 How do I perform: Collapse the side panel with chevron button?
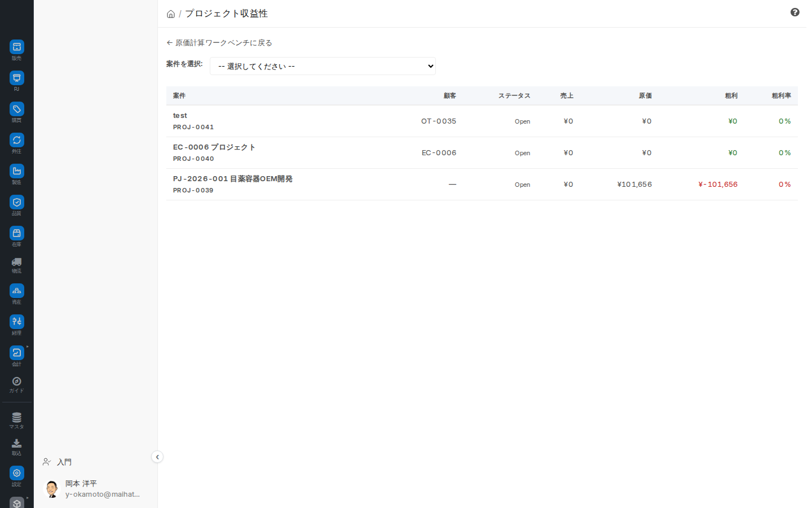tap(157, 457)
